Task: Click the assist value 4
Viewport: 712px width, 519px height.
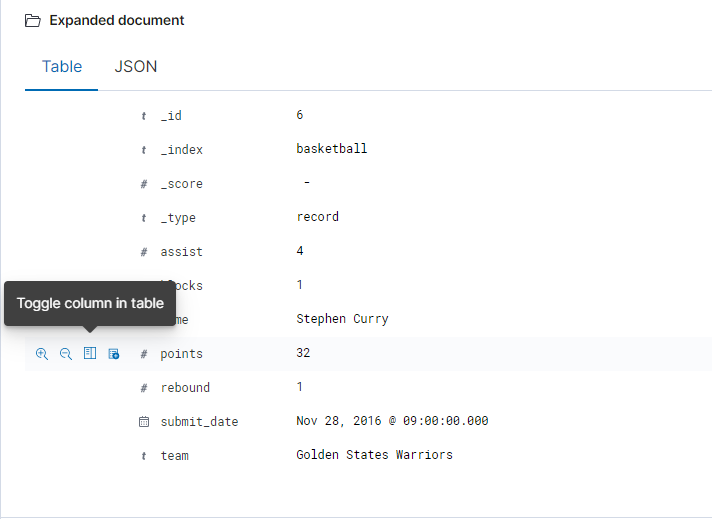Action: click(300, 251)
